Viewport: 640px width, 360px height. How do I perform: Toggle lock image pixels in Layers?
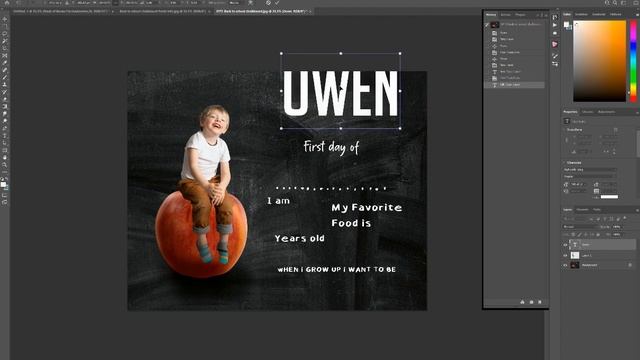(x=579, y=234)
